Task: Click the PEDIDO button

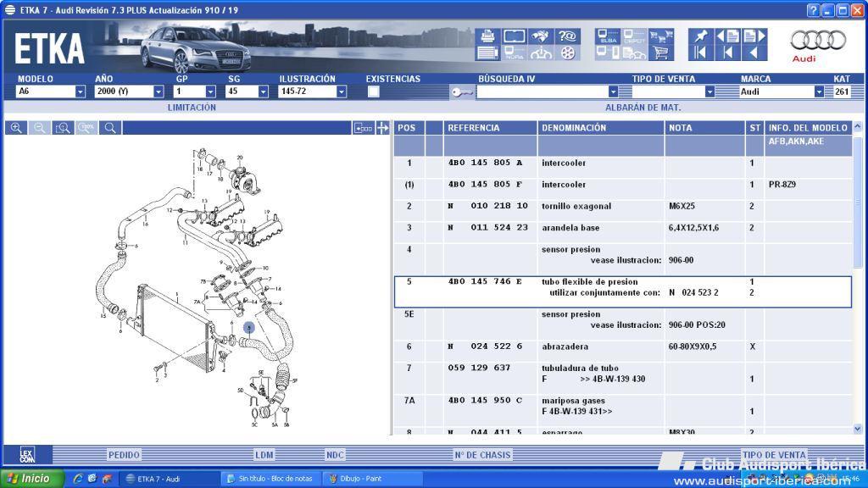Action: 124,455
